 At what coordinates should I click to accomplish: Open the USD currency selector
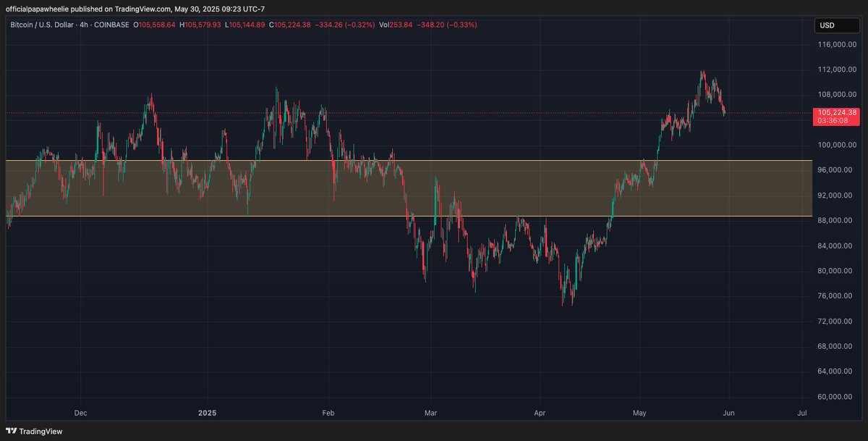coord(835,25)
